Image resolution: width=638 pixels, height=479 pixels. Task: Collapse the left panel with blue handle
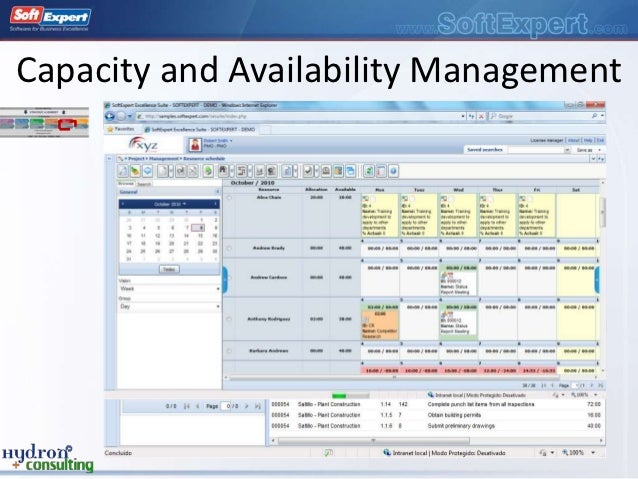click(225, 280)
